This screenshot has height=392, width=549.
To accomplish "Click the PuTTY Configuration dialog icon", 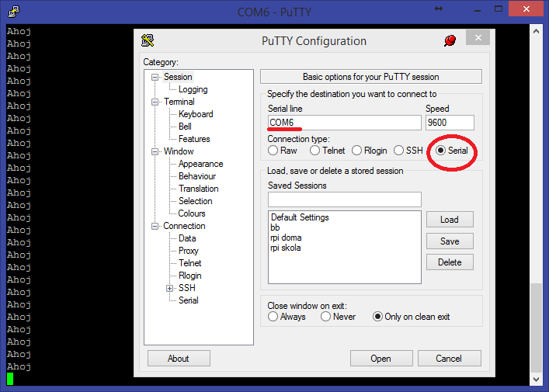I will 148,40.
